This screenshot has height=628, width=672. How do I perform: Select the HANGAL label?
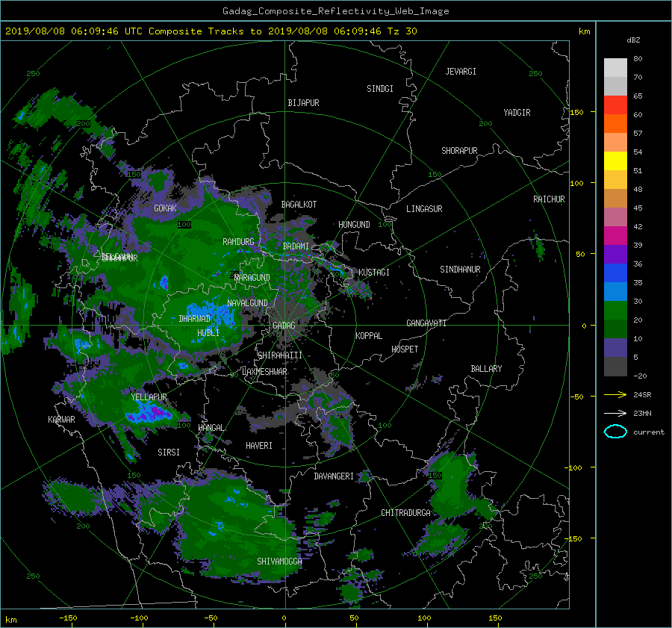[211, 428]
